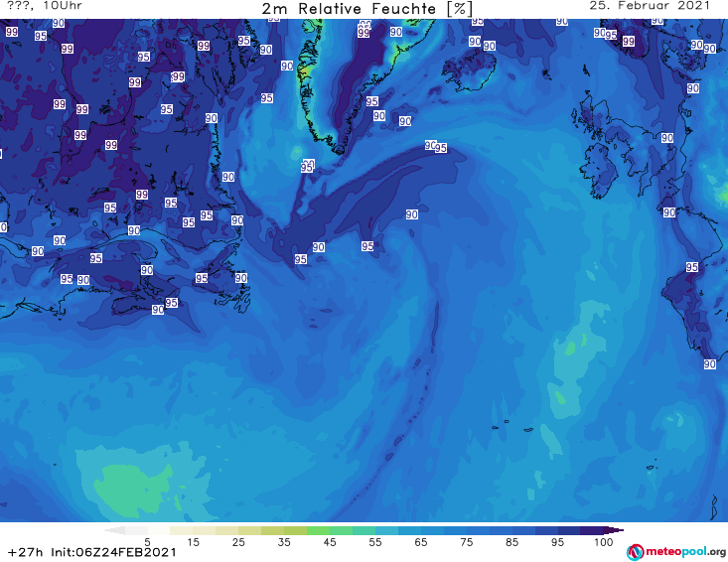This screenshot has height=562, width=728.
Task: Click the dark pointed arrow at colorbar's right end
Action: (x=614, y=530)
